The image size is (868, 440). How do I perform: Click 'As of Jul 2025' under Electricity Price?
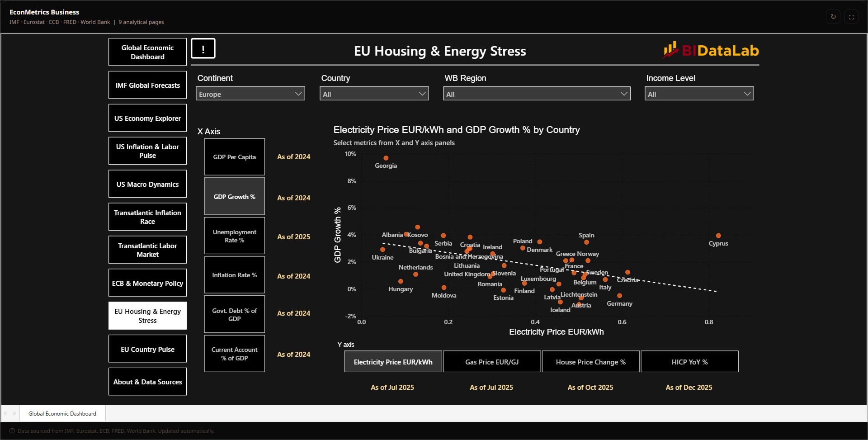click(x=392, y=387)
